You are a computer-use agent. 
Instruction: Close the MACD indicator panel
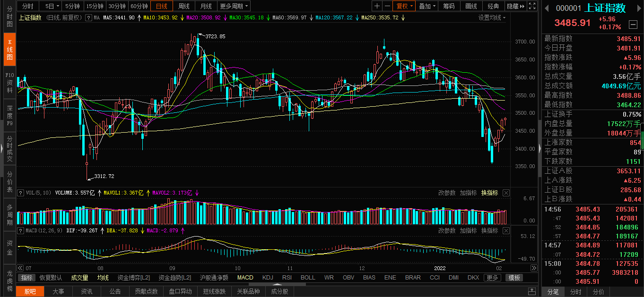[x=506, y=230]
